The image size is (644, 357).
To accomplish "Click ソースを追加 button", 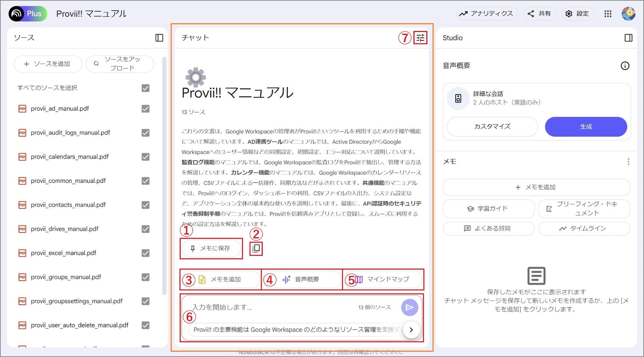I will (48, 64).
